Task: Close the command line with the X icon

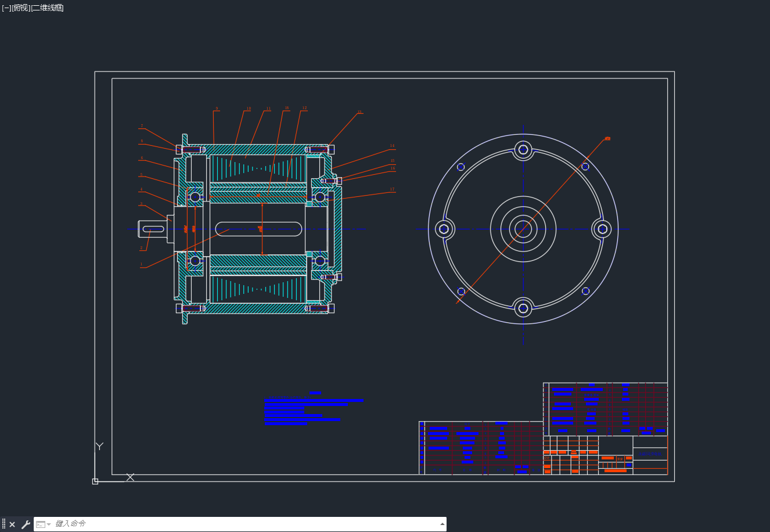Action: pos(12,524)
